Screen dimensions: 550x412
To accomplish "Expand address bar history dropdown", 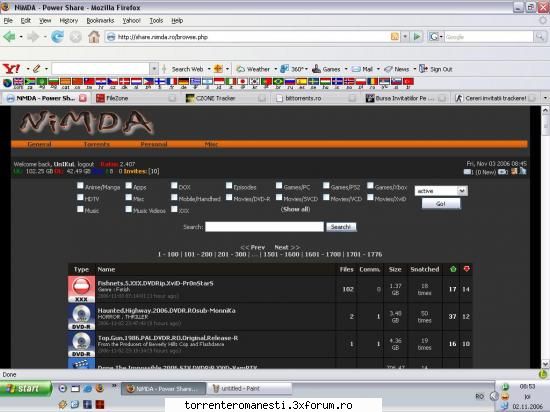I will [405, 36].
